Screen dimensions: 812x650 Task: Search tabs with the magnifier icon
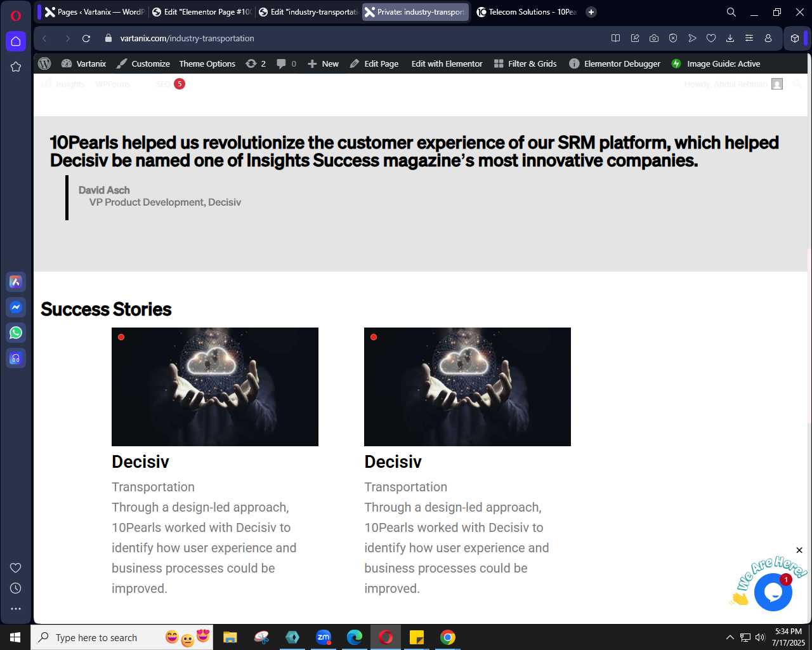pyautogui.click(x=731, y=12)
